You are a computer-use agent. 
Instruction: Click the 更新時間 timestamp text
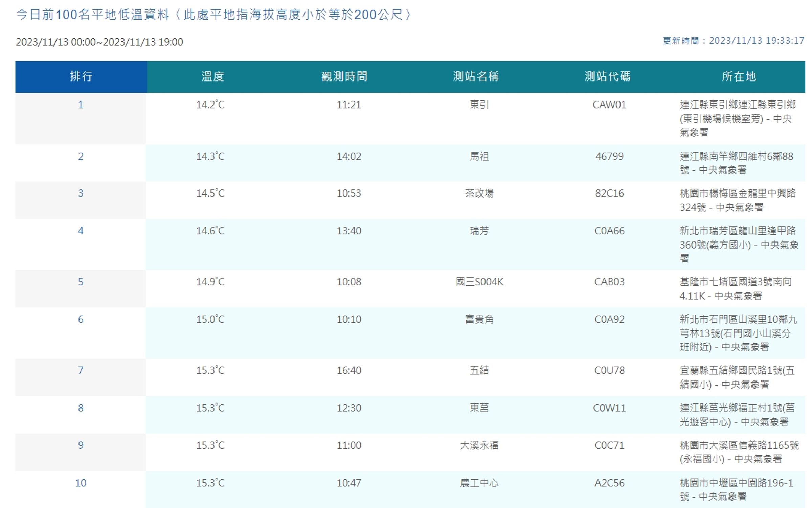coord(734,41)
